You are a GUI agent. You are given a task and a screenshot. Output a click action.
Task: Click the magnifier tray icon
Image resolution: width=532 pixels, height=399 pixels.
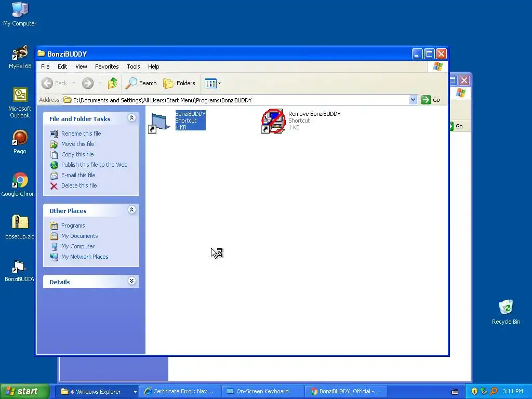494,392
